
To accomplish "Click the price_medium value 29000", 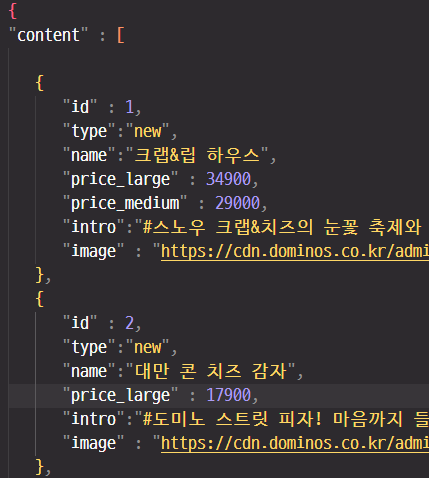I will [237, 203].
